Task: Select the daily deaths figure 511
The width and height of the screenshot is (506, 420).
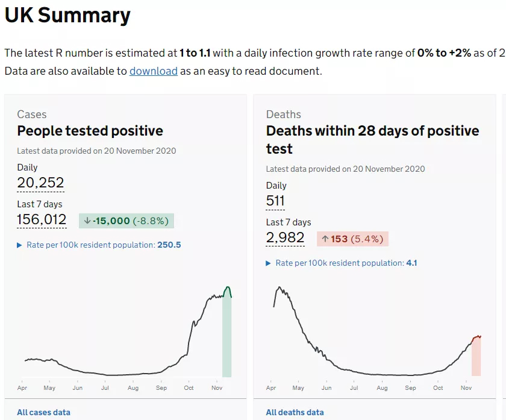Action: (x=275, y=201)
